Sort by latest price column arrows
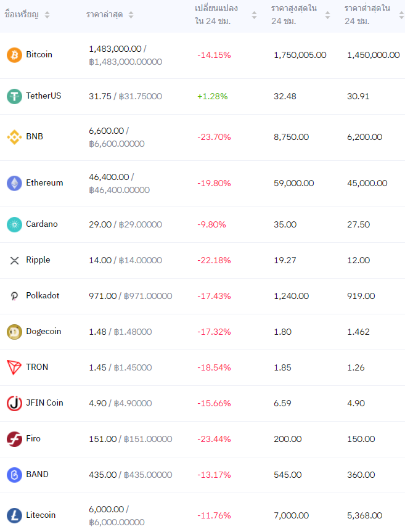 pos(130,15)
